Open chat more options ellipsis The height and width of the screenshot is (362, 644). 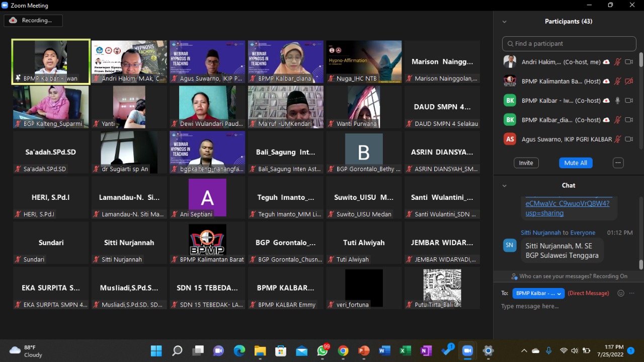(632, 293)
